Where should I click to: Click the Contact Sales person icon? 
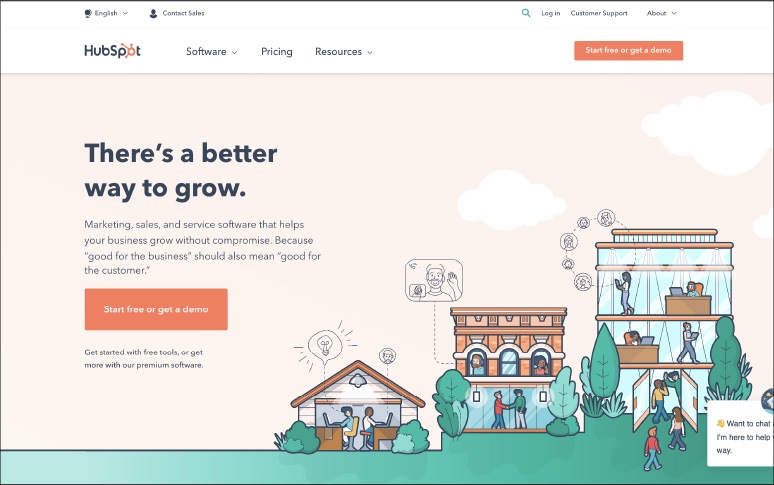[x=153, y=13]
